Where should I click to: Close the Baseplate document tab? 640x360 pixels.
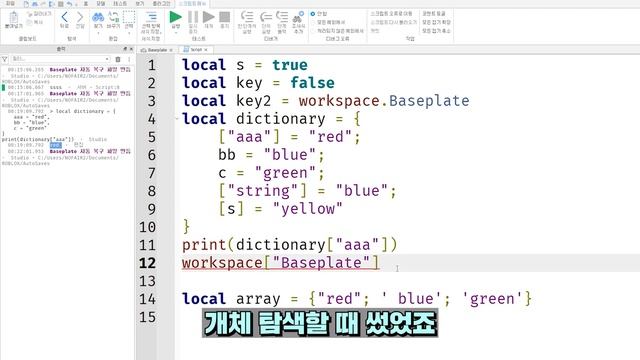click(x=171, y=50)
